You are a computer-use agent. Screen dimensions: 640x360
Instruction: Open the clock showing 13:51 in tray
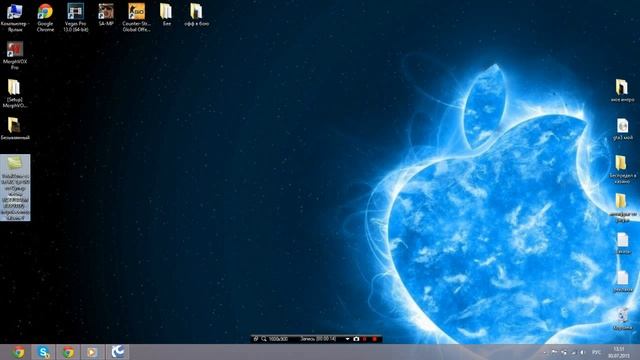[619, 352]
